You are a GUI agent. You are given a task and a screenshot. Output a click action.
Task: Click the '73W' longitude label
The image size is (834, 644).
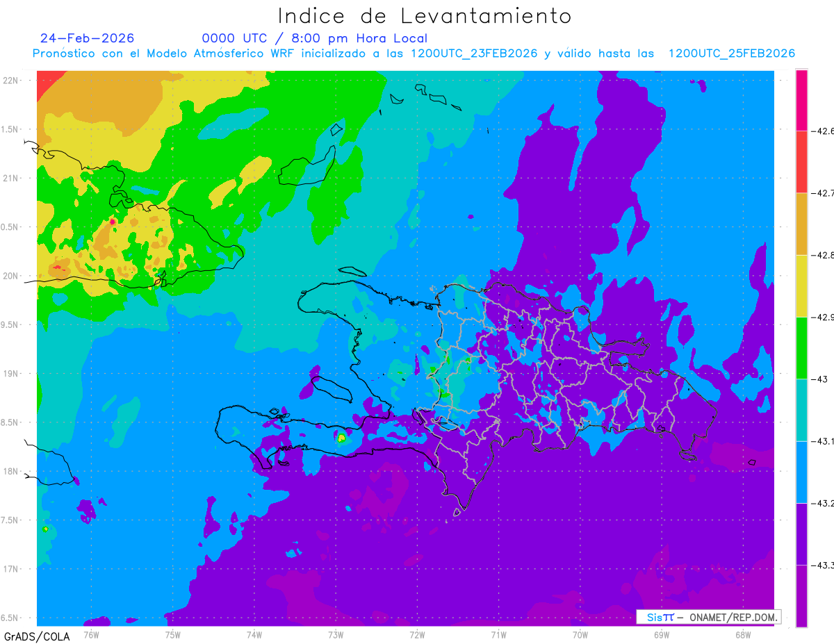[336, 634]
